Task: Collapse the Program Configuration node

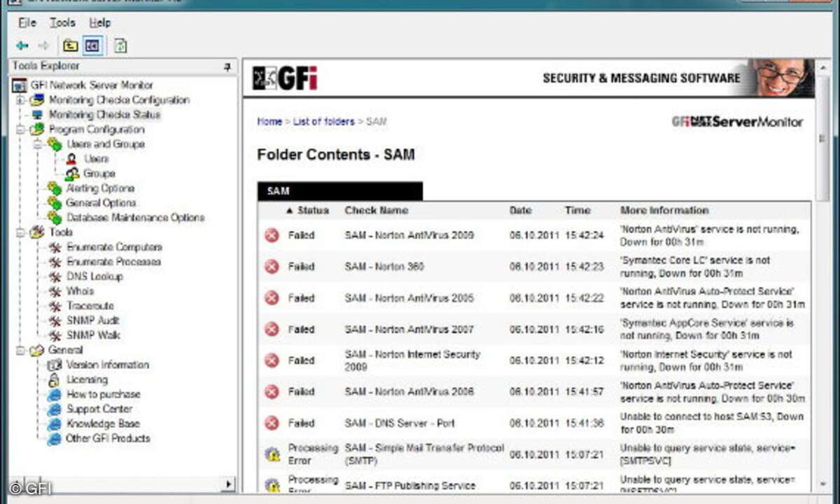Action: 20,129
